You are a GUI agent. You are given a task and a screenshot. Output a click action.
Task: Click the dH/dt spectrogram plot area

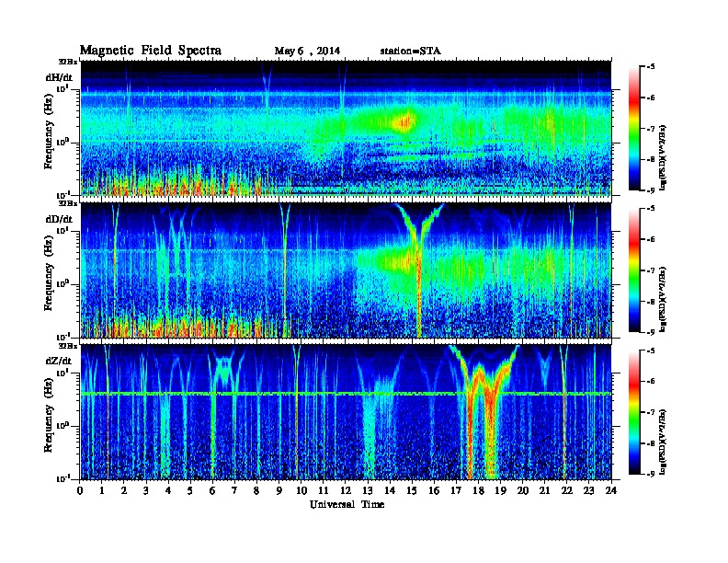(x=347, y=128)
